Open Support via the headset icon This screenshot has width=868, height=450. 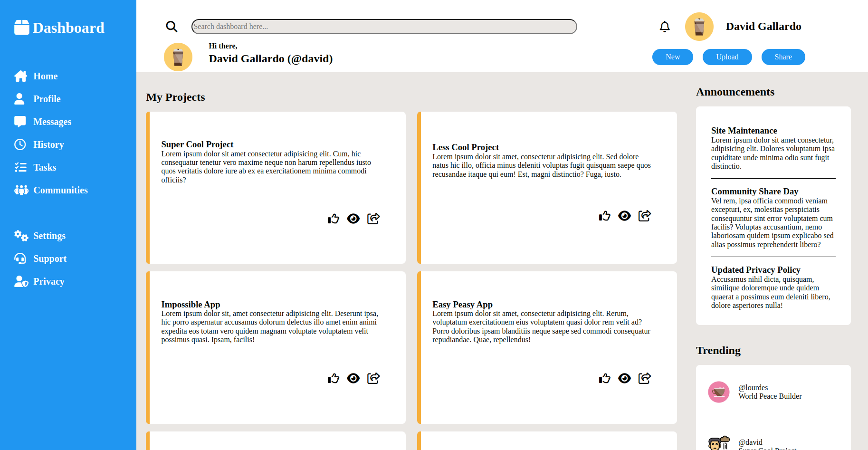click(19, 259)
